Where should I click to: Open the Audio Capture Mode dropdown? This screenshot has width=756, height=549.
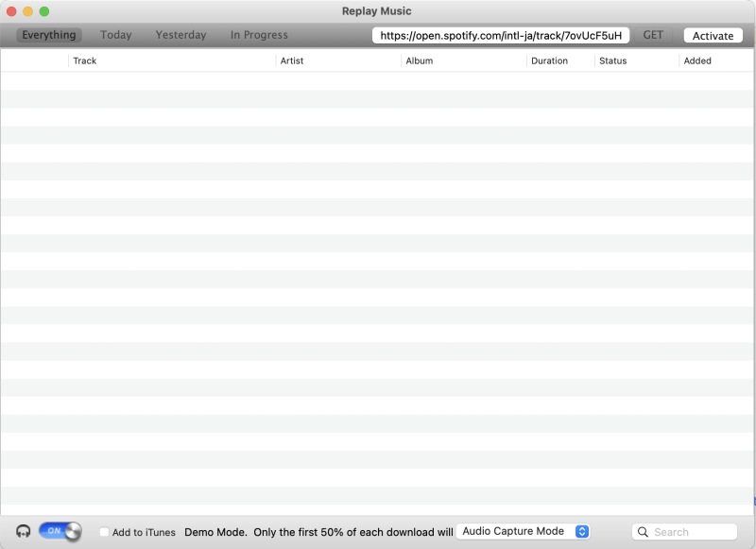523,531
